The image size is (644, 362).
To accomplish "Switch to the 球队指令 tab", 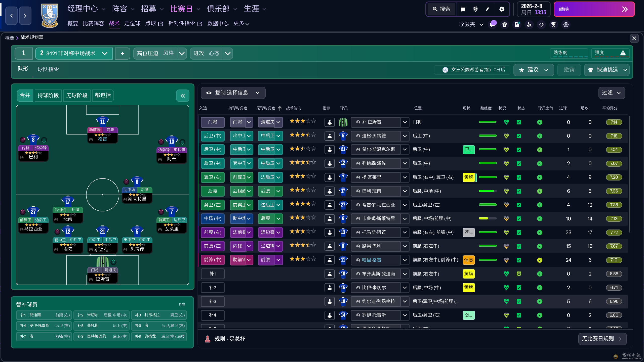I will (x=48, y=69).
